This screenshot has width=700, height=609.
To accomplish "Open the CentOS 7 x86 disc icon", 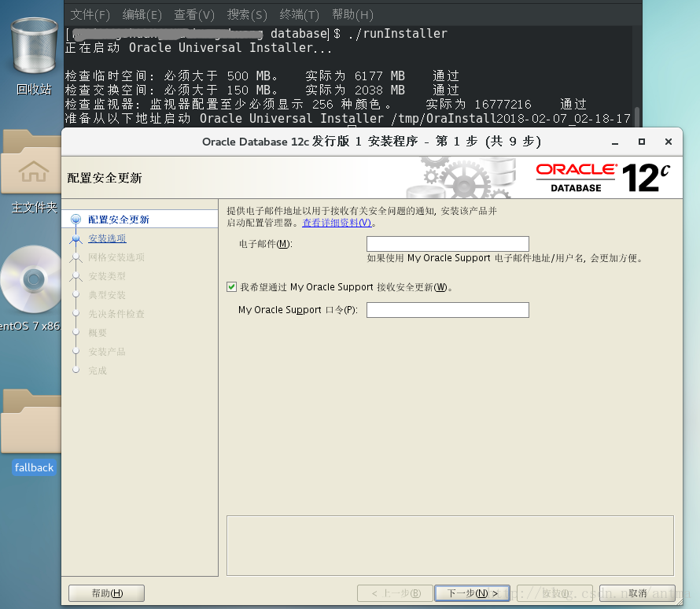I will click(x=31, y=279).
